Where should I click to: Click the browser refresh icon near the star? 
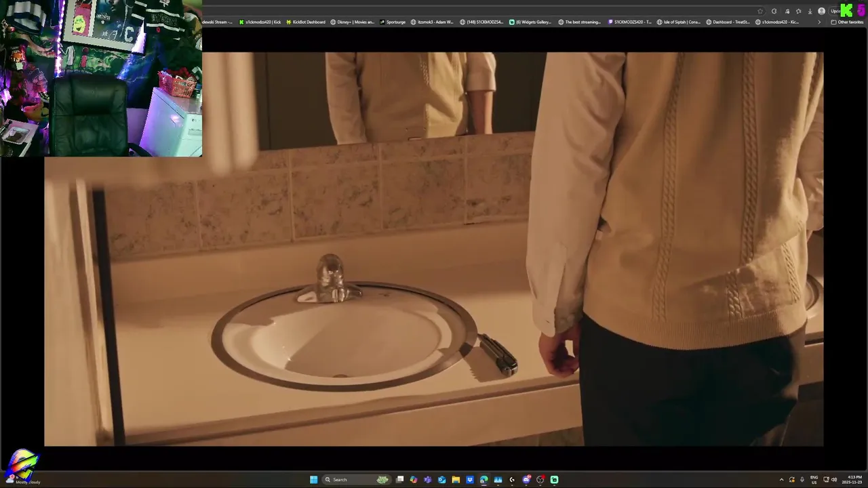coord(774,12)
